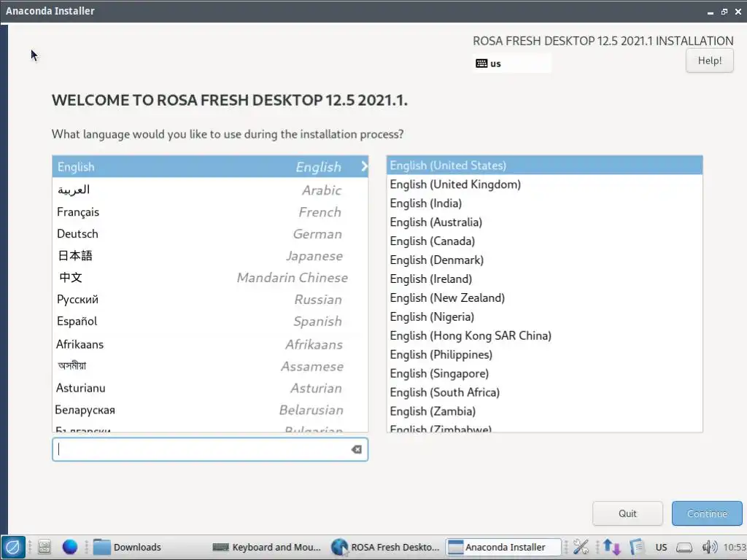The image size is (747, 560).
Task: Choose English (Canada) locale
Action: [544, 241]
